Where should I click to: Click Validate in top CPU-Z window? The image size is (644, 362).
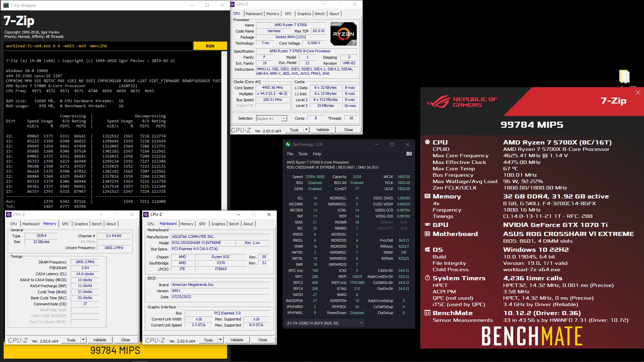pos(323,130)
